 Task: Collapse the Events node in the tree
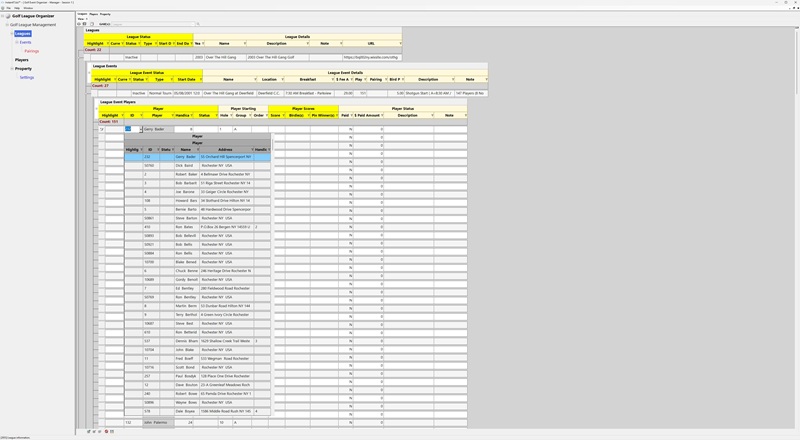[x=15, y=42]
